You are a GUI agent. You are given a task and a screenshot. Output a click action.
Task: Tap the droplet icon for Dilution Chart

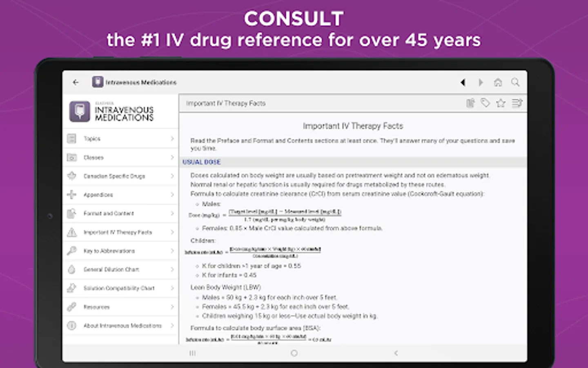click(71, 269)
